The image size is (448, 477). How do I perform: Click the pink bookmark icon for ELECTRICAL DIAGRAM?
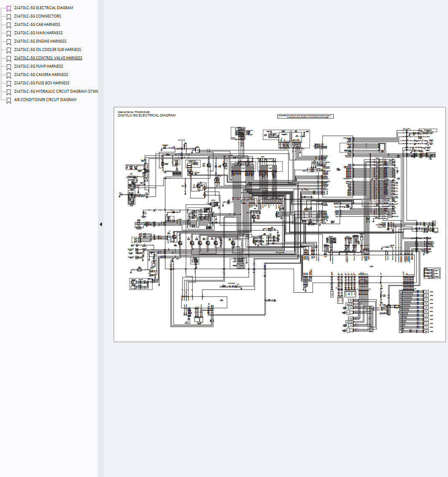pyautogui.click(x=9, y=8)
